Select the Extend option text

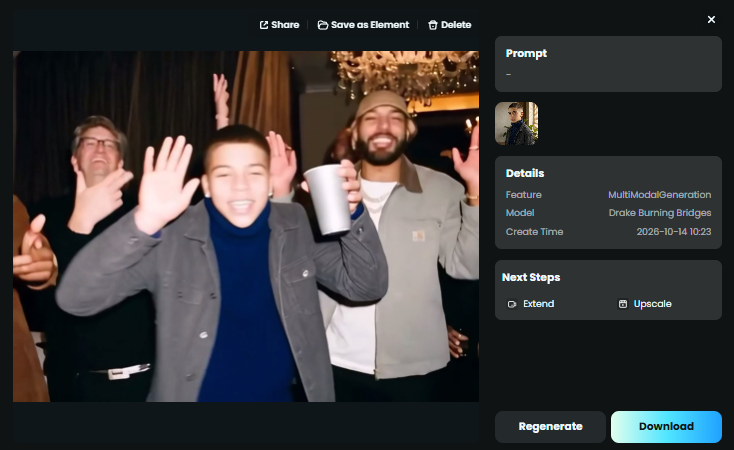[x=538, y=304]
